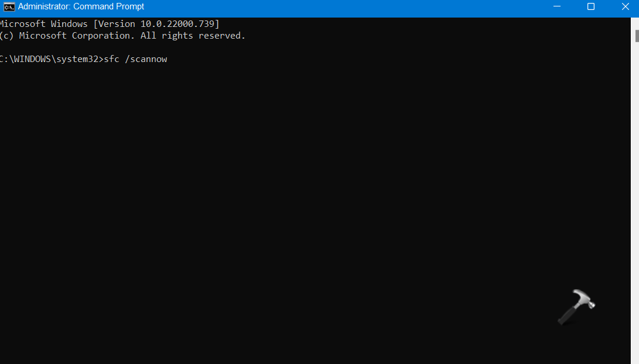639x364 pixels.
Task: Click the 'sfc /scannow' command text
Action: [x=135, y=59]
